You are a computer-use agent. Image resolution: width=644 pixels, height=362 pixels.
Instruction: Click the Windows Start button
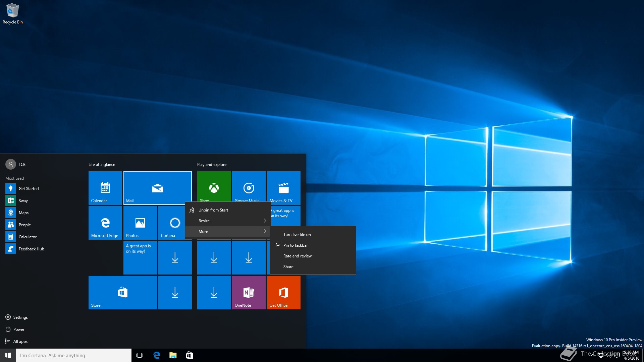(8, 355)
